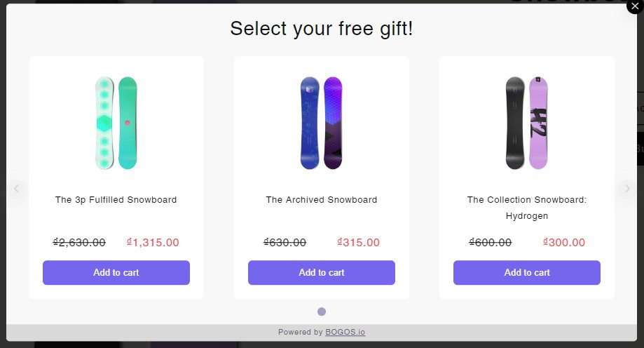The width and height of the screenshot is (644, 348).
Task: Click the 300.00 sale price
Action: (x=564, y=243)
